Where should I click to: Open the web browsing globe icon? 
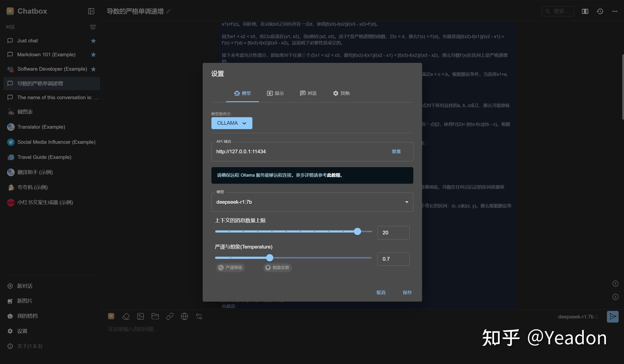184,316
